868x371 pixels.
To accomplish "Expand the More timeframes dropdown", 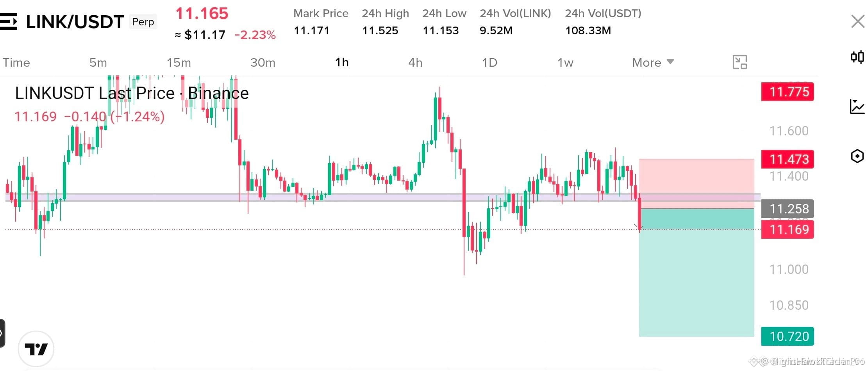I will pos(653,62).
